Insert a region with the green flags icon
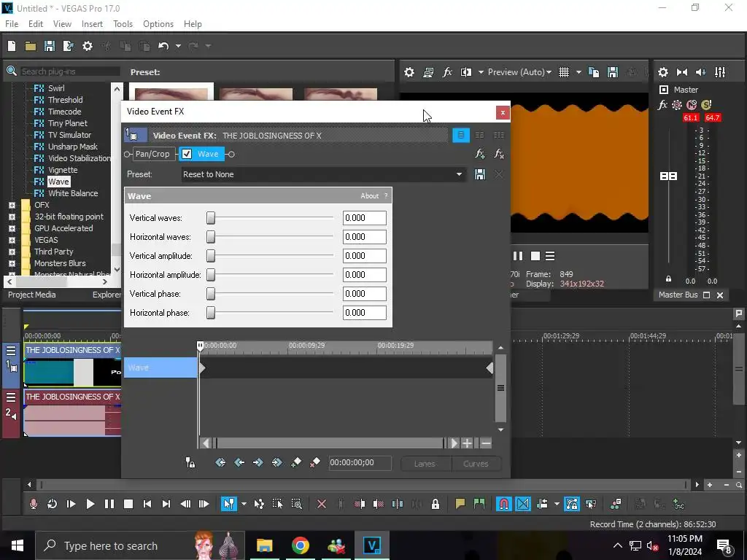747x560 pixels. coord(479,504)
